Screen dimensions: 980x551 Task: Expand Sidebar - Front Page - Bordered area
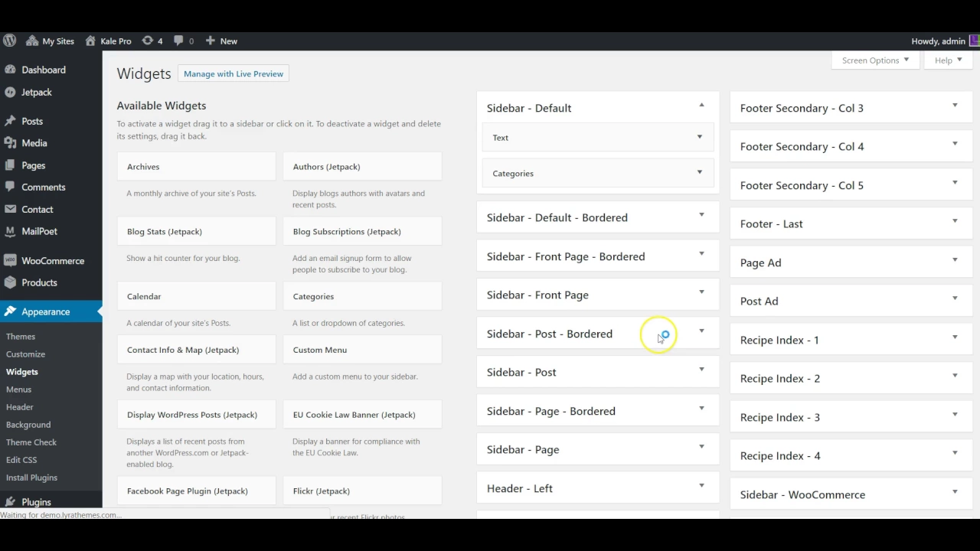click(x=701, y=254)
